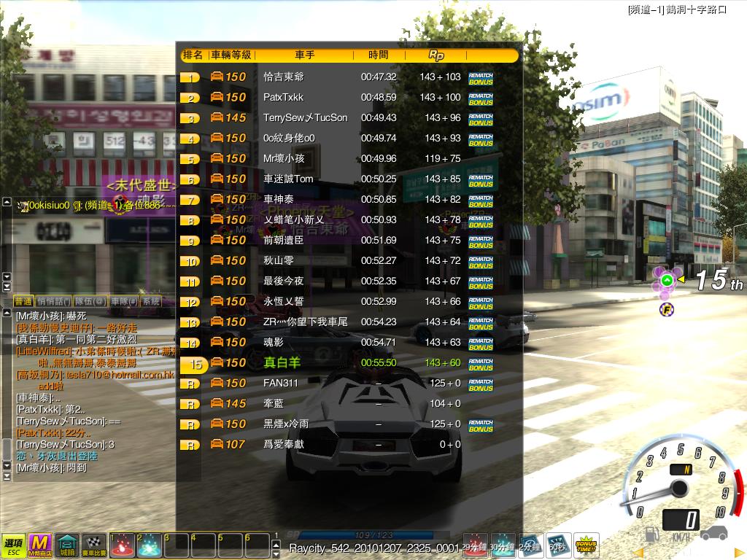Select empty quick slot 3
The image size is (747, 560).
pyautogui.click(x=177, y=546)
